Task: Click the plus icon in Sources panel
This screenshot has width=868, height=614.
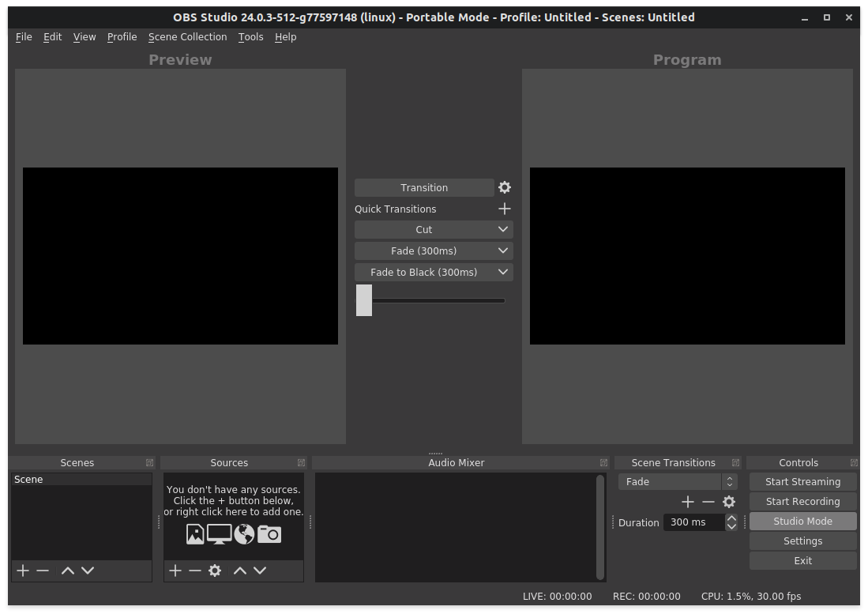Action: [x=175, y=571]
